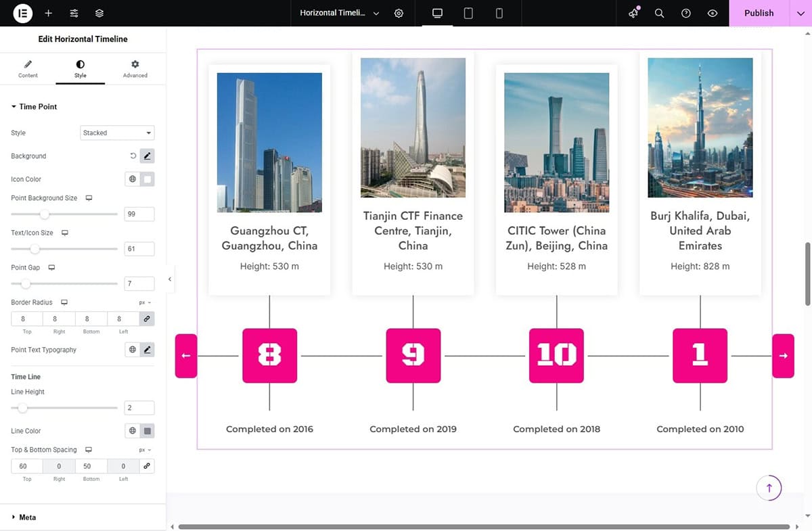Open the finder search icon
Viewport: 812px width, 531px height.
(659, 13)
